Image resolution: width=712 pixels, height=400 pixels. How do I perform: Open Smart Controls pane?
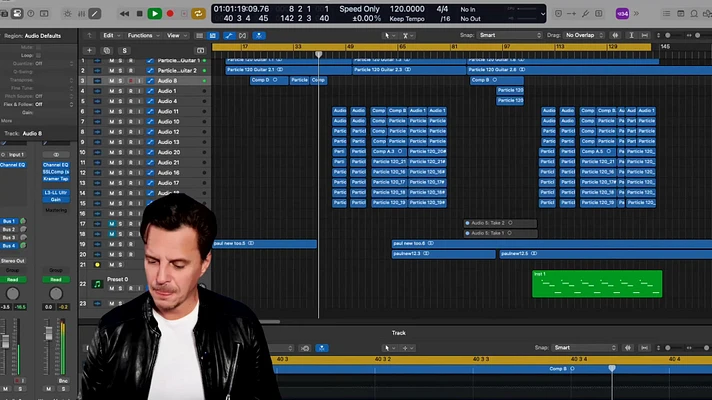pyautogui.click(x=68, y=14)
